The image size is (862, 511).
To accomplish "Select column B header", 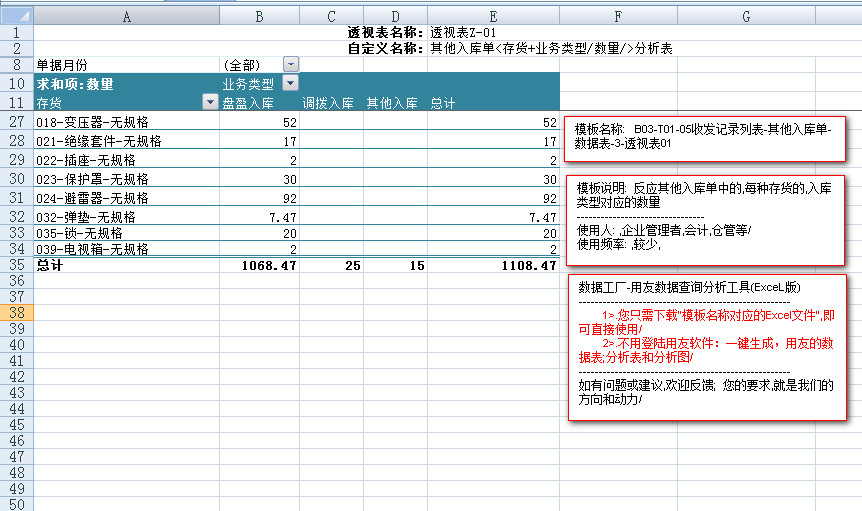I will point(260,16).
